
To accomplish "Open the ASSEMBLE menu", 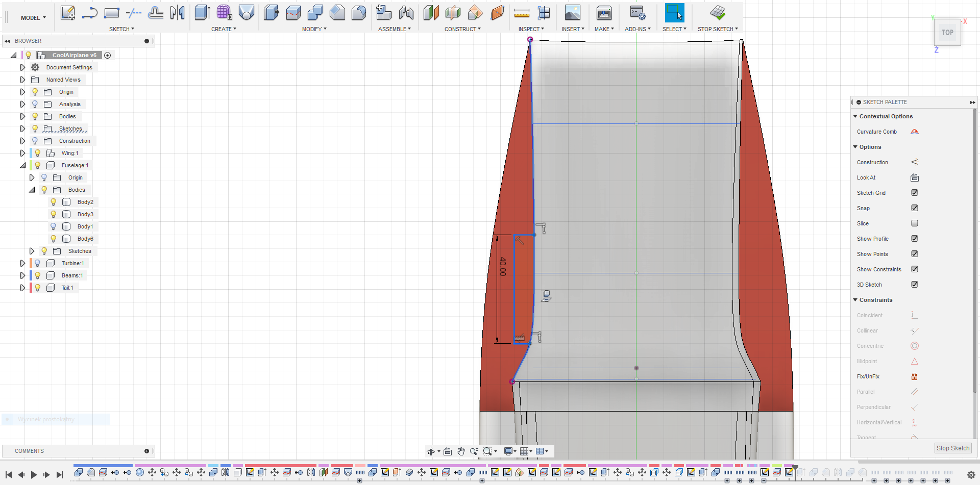I will [395, 29].
